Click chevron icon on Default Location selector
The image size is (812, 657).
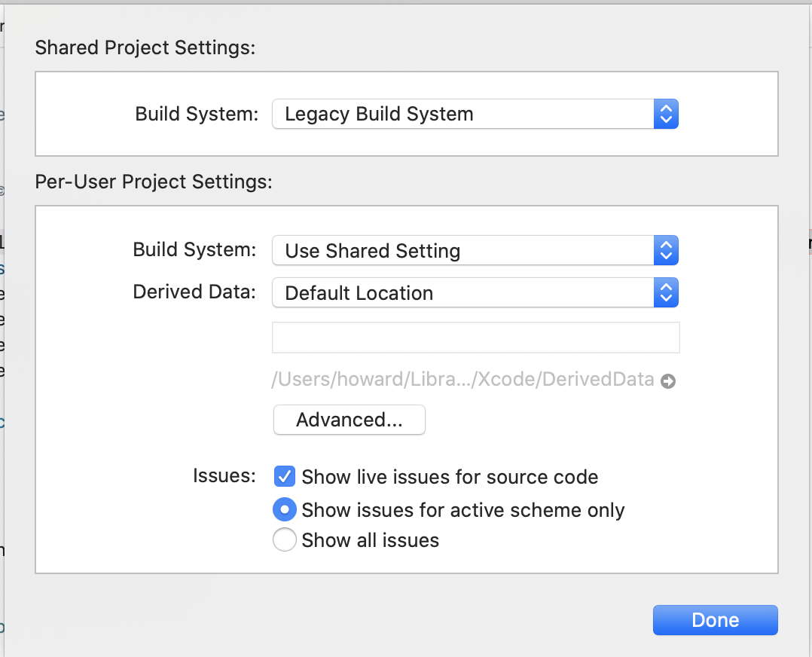[666, 292]
